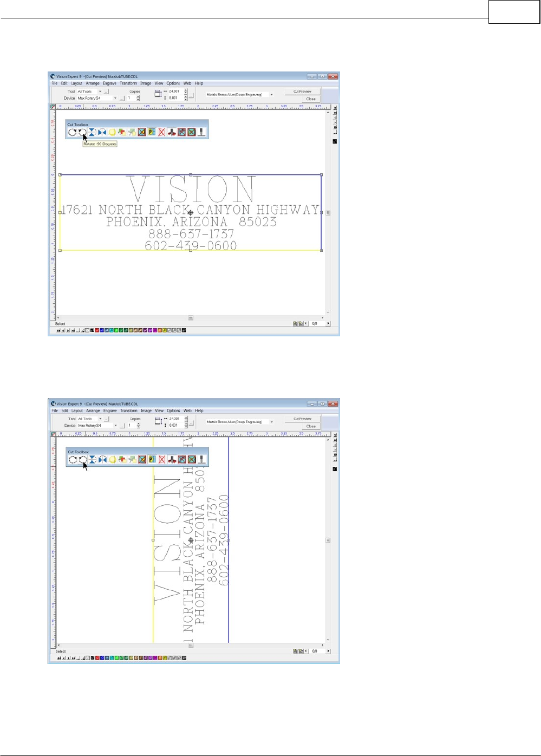Click red X icon in lower Cut Toolbox

point(162,459)
